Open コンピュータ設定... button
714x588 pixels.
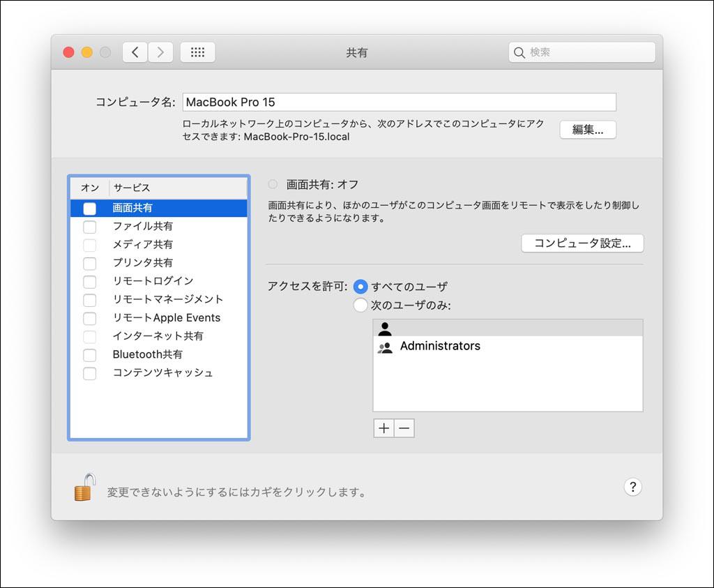click(x=582, y=243)
